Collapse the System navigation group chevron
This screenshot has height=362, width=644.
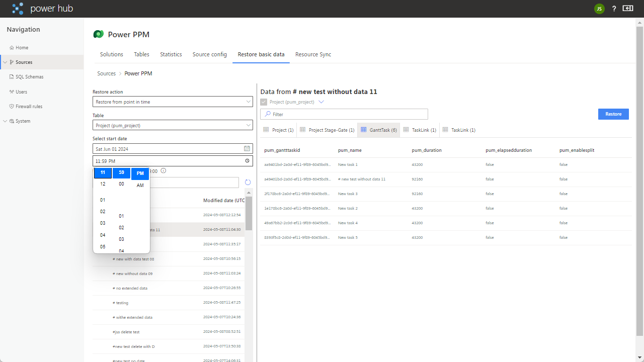(5, 121)
